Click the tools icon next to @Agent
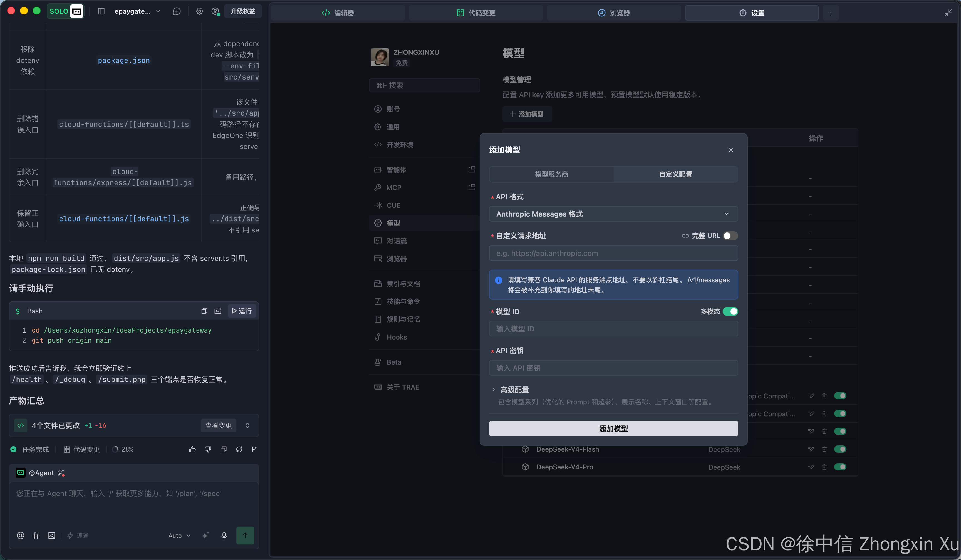 tap(61, 473)
